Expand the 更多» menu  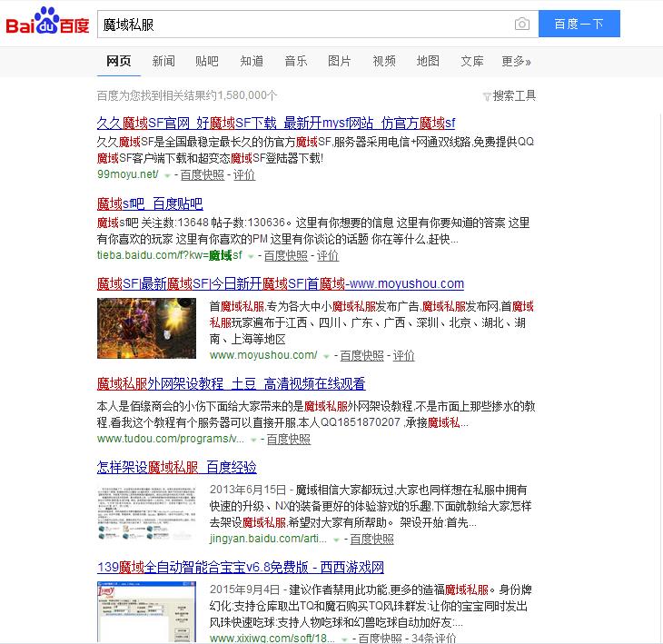(x=516, y=61)
